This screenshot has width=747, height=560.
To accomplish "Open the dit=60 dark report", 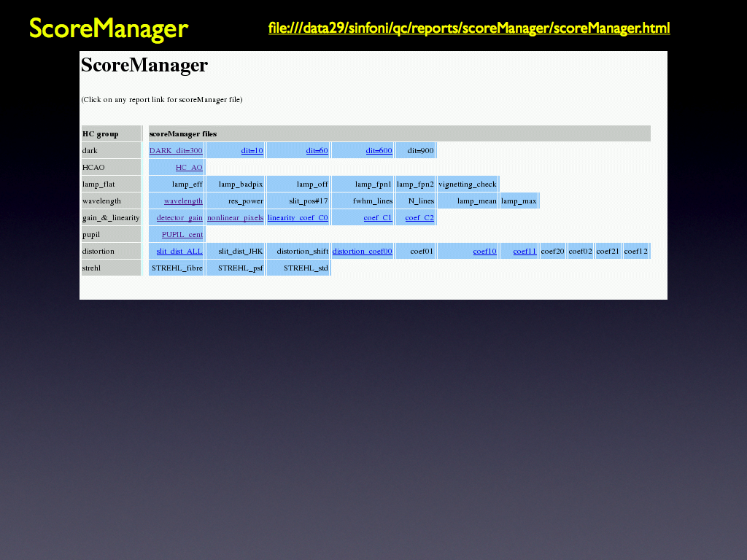I will coord(317,151).
